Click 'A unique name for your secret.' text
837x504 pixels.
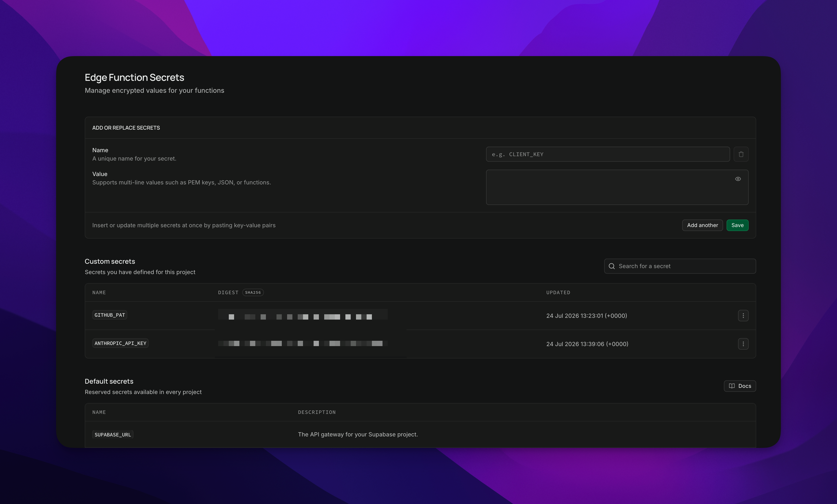[134, 159]
